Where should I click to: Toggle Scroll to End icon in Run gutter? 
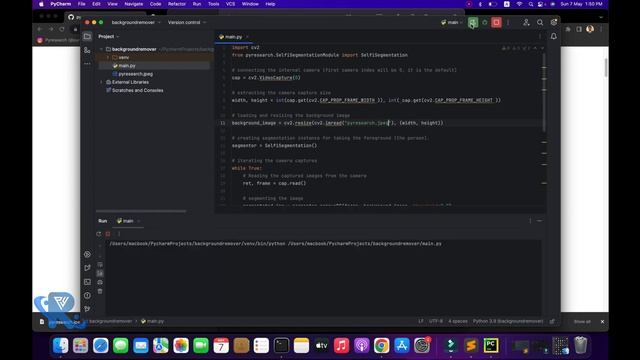pyautogui.click(x=100, y=273)
